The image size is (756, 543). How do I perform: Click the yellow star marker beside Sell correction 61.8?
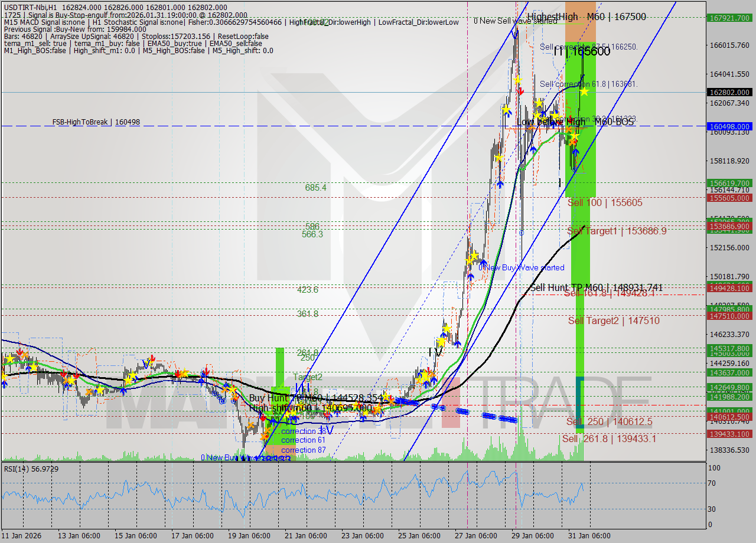584,91
